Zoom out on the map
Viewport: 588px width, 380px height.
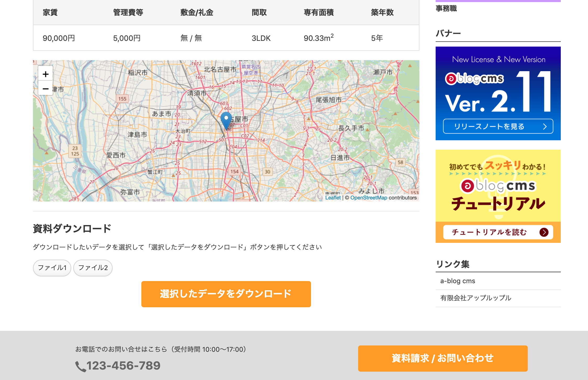(46, 88)
